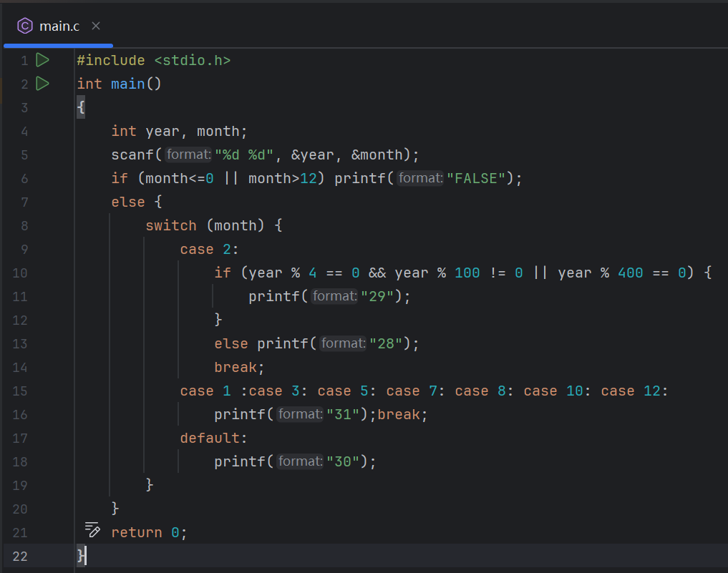Click the return keyword on line 21
Image resolution: width=728 pixels, height=573 pixels.
point(136,533)
